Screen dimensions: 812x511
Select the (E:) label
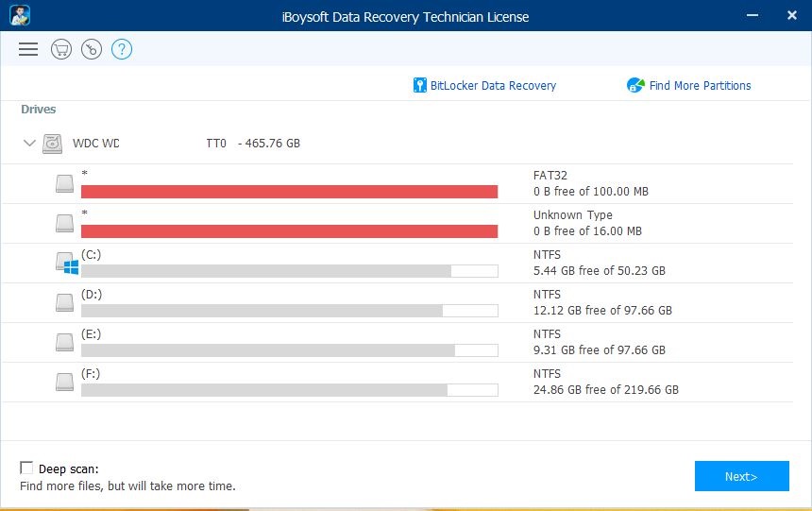pos(92,333)
